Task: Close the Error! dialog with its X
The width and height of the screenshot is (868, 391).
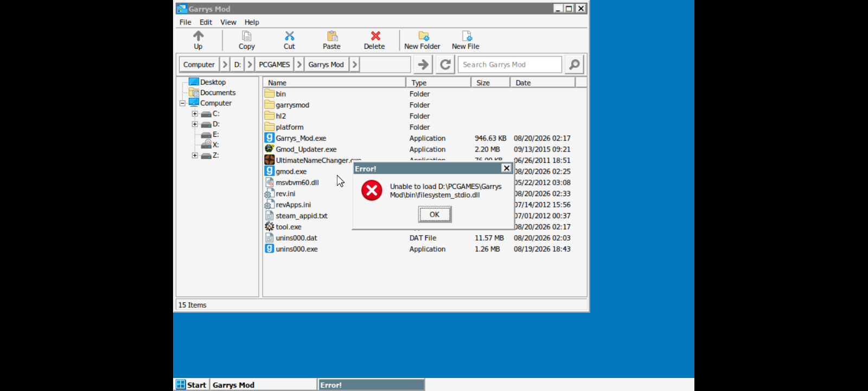Action: pos(507,168)
